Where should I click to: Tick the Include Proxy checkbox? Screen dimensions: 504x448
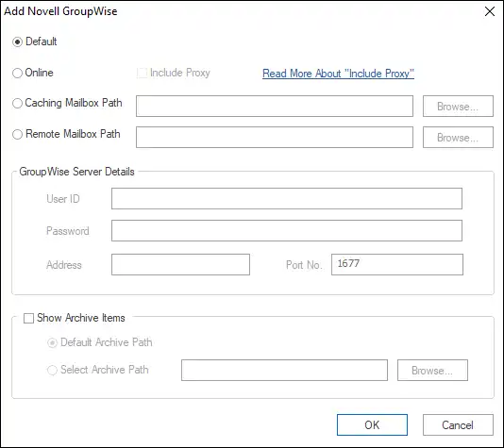[x=142, y=73]
